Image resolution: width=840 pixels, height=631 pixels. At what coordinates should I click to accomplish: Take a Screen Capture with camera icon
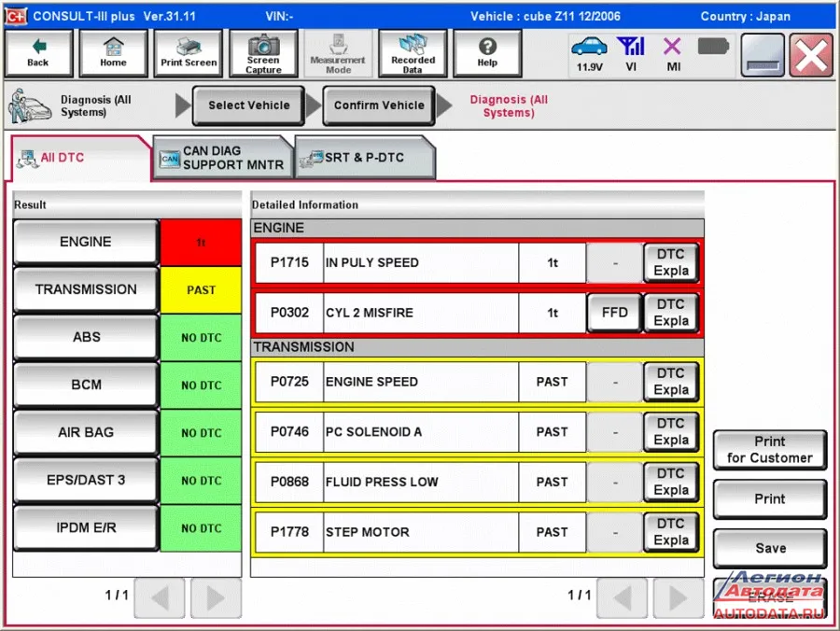coord(263,53)
